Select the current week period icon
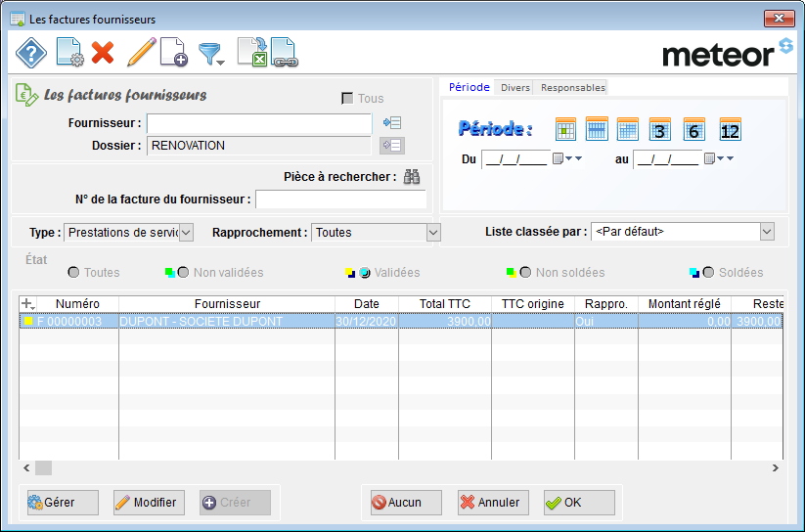805x532 pixels. pyautogui.click(x=597, y=129)
